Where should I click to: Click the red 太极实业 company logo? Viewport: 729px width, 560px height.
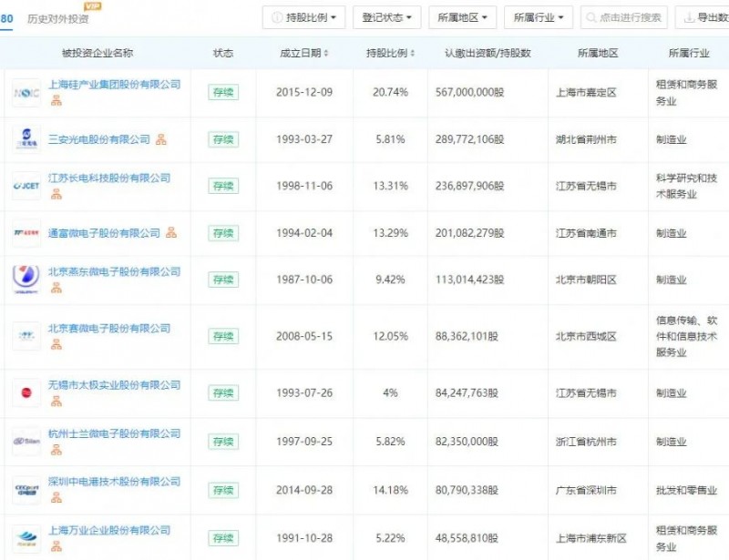(26, 392)
